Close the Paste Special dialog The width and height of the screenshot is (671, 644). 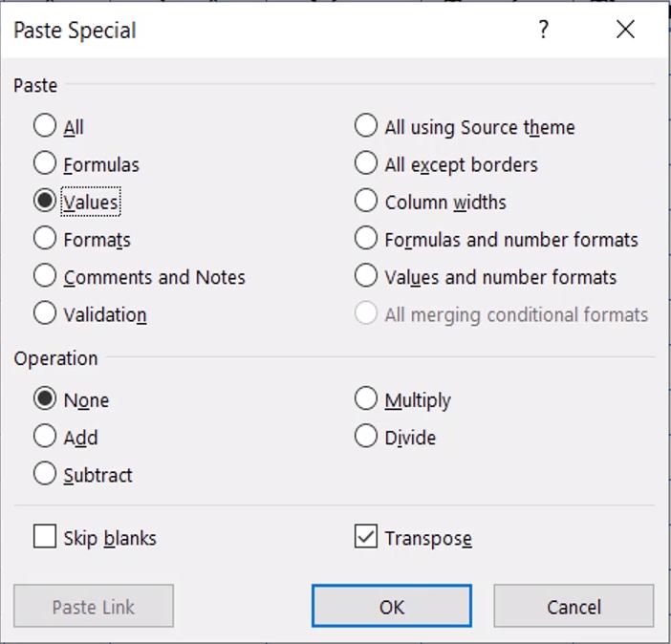coord(625,31)
